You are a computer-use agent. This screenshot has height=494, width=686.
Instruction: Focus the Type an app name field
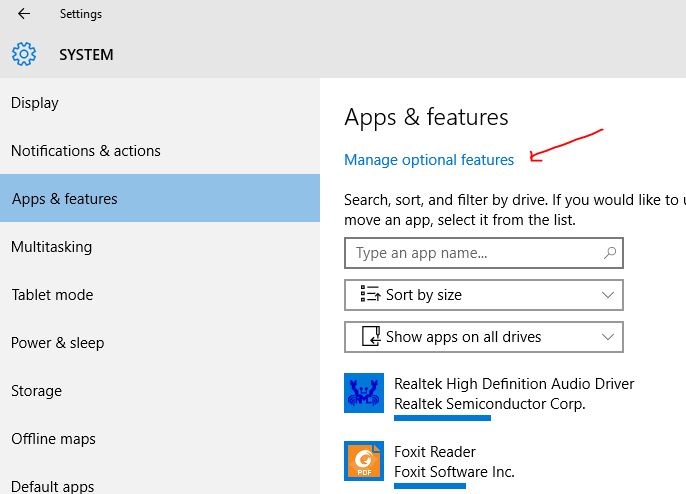click(483, 253)
